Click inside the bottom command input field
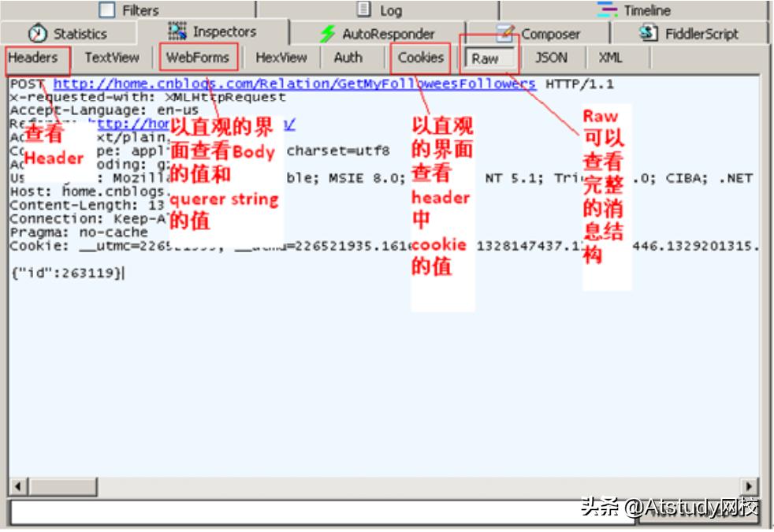Image resolution: width=774 pixels, height=532 pixels. 315,512
